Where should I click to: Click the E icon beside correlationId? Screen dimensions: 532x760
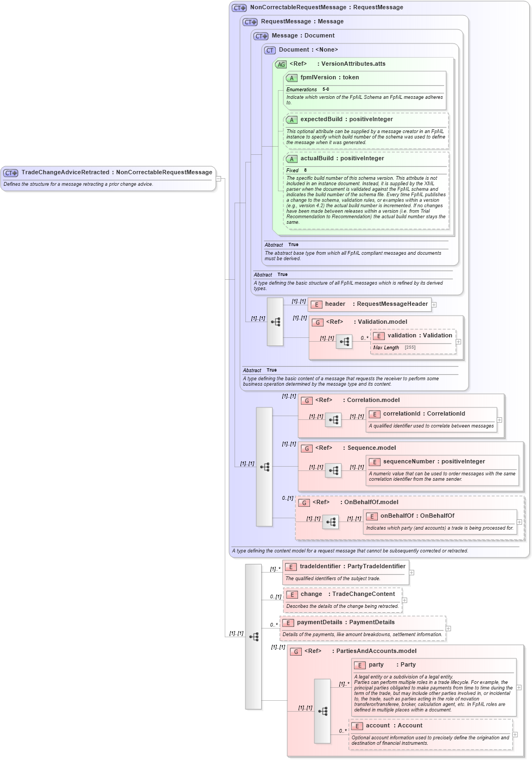375,414
